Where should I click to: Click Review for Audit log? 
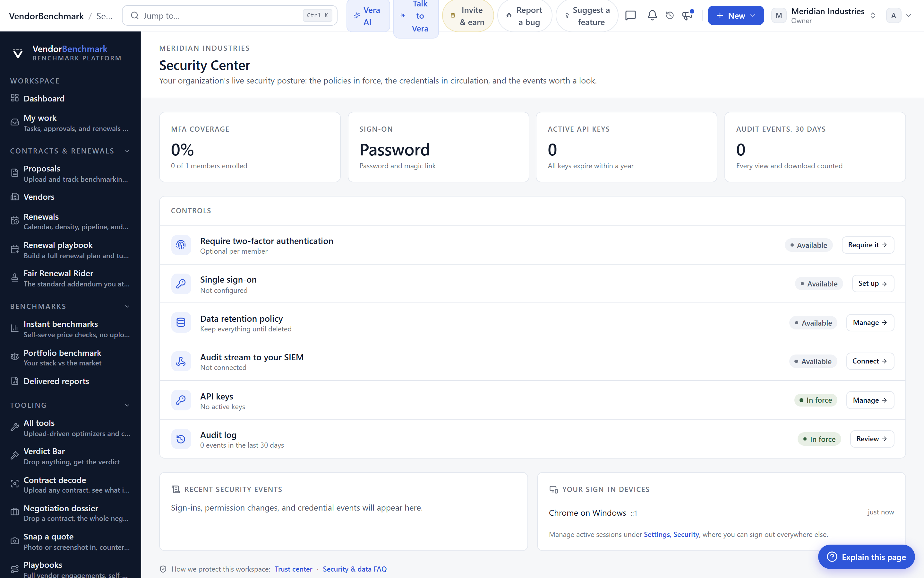coord(872,439)
